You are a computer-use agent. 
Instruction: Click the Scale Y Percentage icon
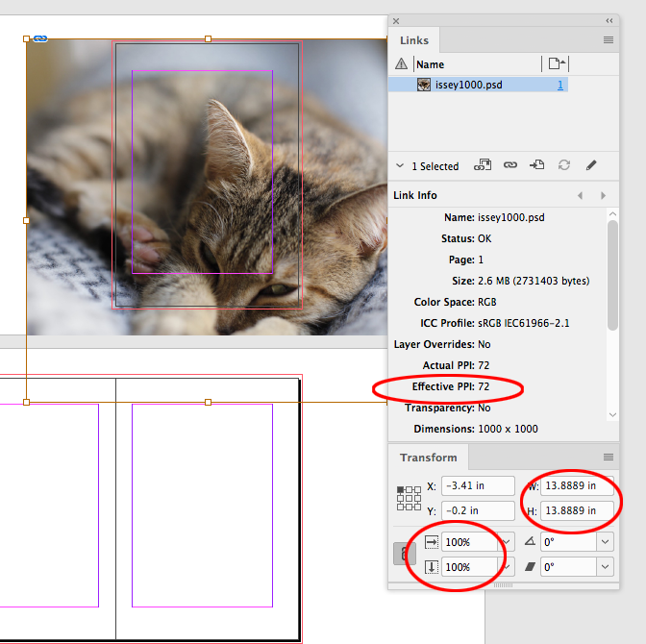tap(432, 567)
